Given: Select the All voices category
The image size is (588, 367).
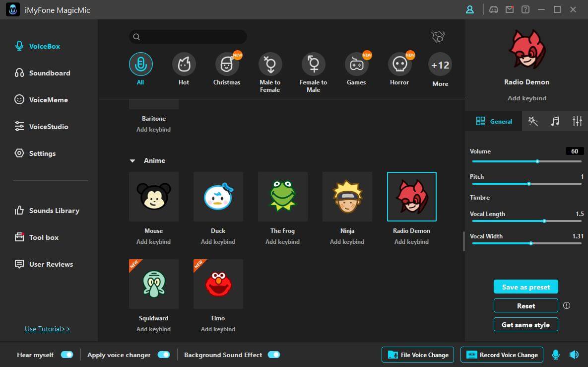Looking at the screenshot, I should 140,64.
